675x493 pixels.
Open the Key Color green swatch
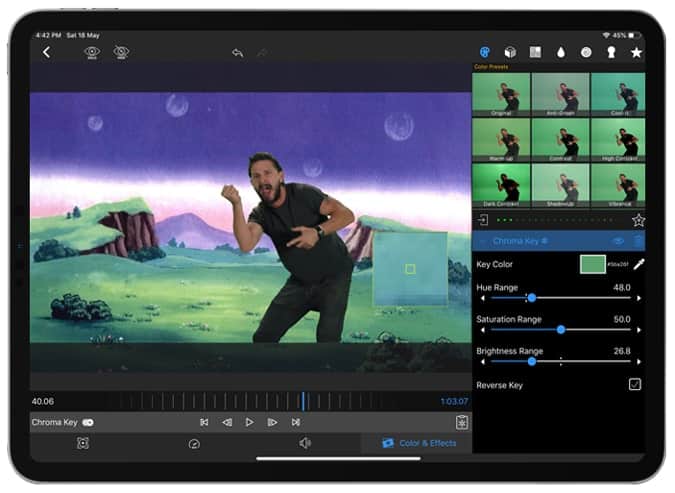coord(593,264)
